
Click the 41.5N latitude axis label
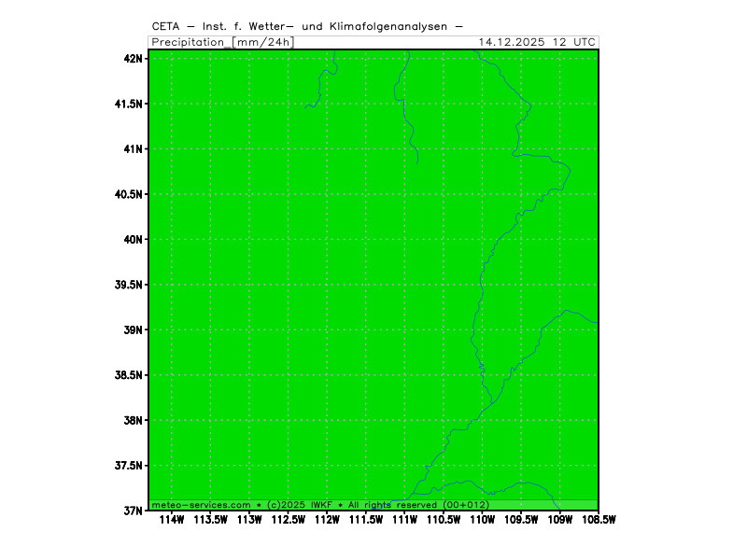point(129,104)
